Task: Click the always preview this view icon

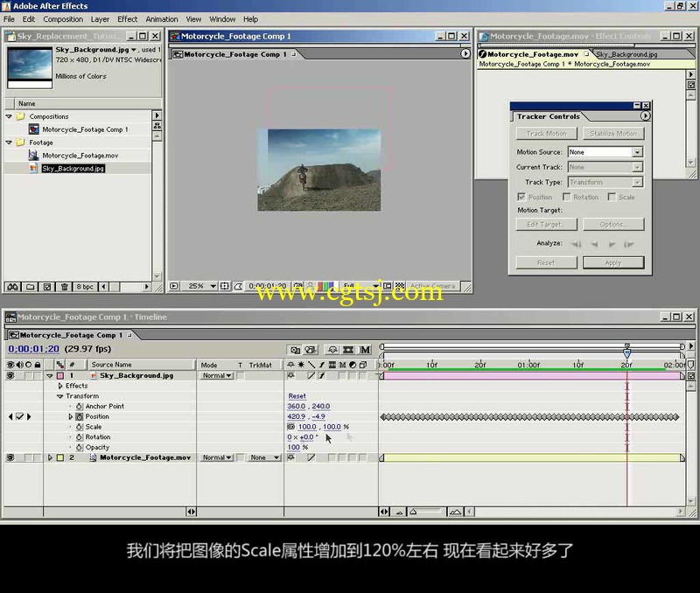Action: (x=174, y=286)
